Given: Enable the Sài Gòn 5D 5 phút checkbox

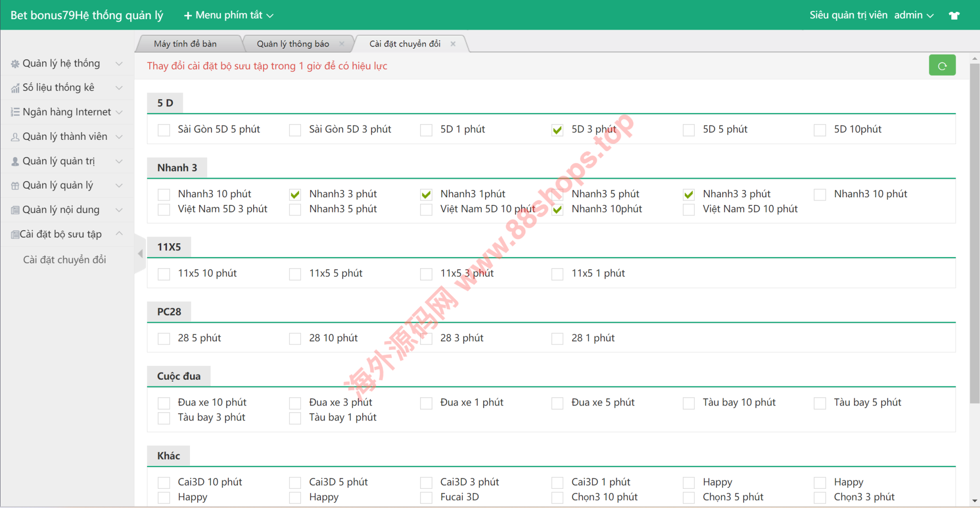Looking at the screenshot, I should click(164, 130).
